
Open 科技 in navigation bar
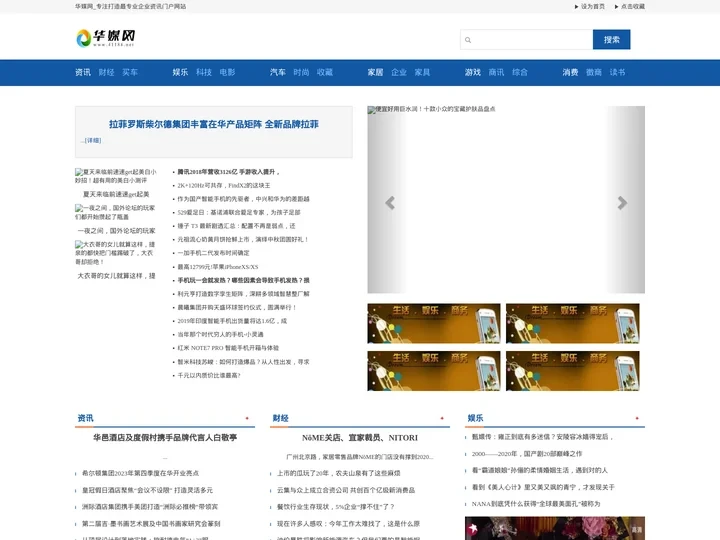click(x=204, y=72)
